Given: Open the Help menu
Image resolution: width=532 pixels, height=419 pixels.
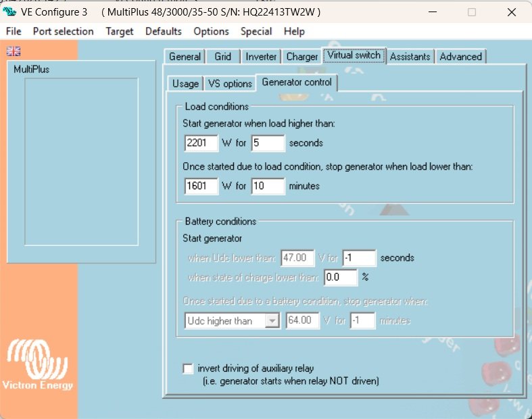Looking at the screenshot, I should tap(294, 31).
